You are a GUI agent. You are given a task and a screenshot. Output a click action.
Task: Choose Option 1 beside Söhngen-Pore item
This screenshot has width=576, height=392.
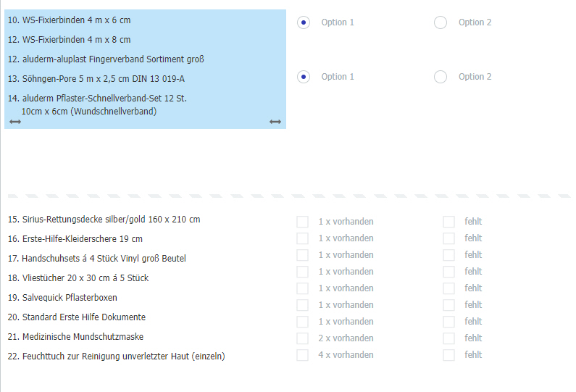pos(304,77)
